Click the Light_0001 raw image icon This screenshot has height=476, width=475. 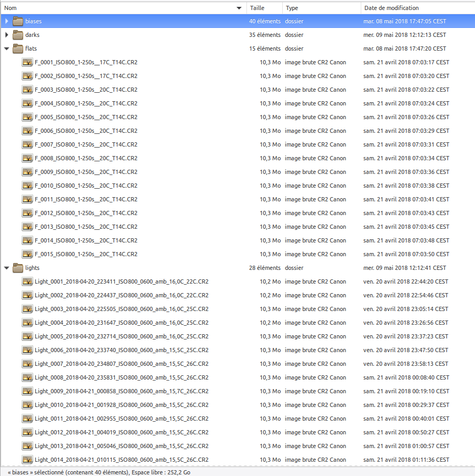pyautogui.click(x=27, y=282)
